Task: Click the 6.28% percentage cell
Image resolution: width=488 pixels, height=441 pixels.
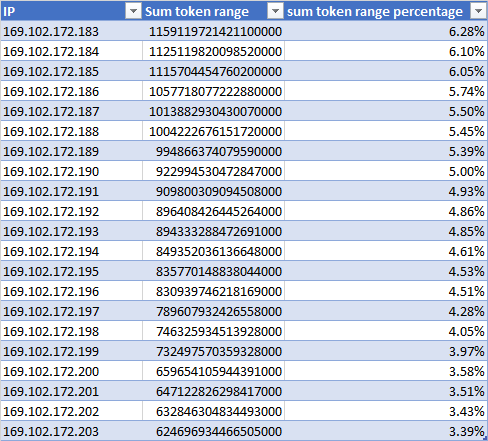Action: (x=386, y=31)
